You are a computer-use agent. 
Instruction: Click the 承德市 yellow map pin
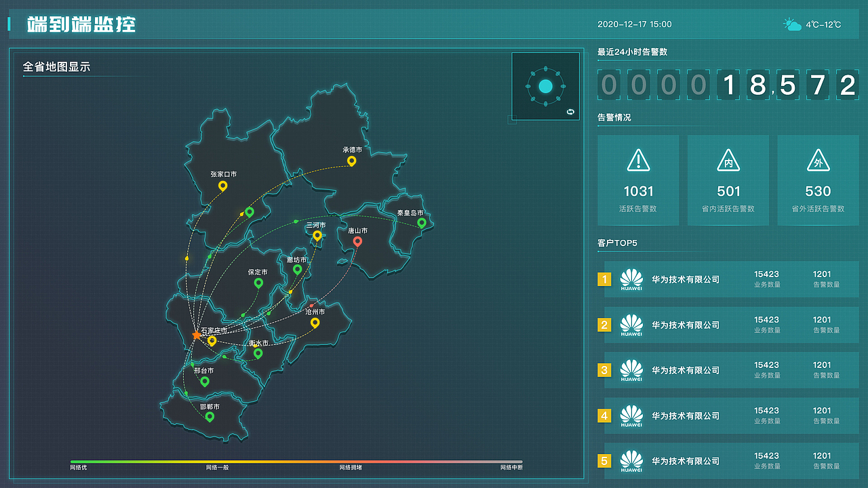[x=351, y=161]
